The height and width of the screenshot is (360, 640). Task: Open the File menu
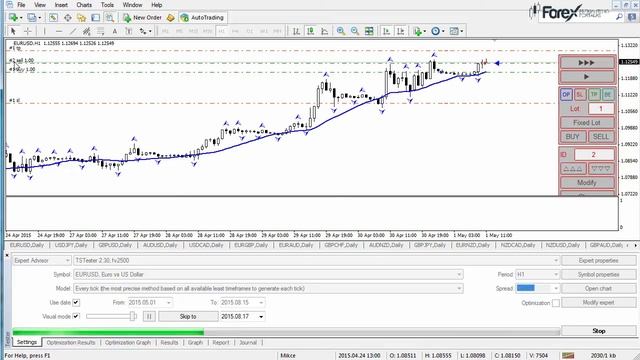pyautogui.click(x=21, y=5)
